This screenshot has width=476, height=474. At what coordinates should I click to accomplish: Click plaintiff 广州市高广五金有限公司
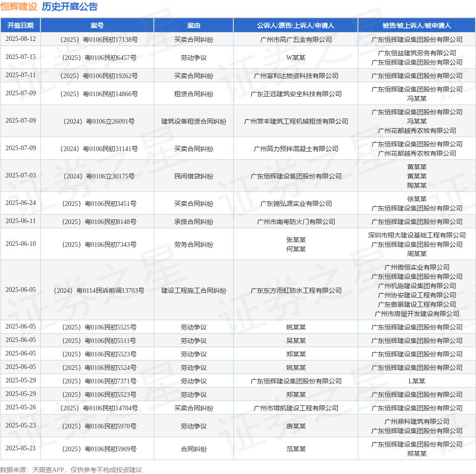click(296, 39)
